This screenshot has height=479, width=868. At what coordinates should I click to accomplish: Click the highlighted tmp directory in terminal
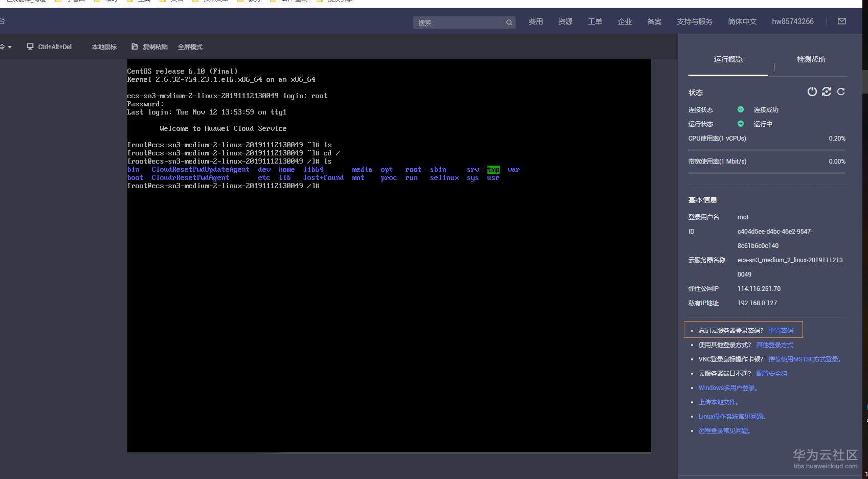coord(494,170)
